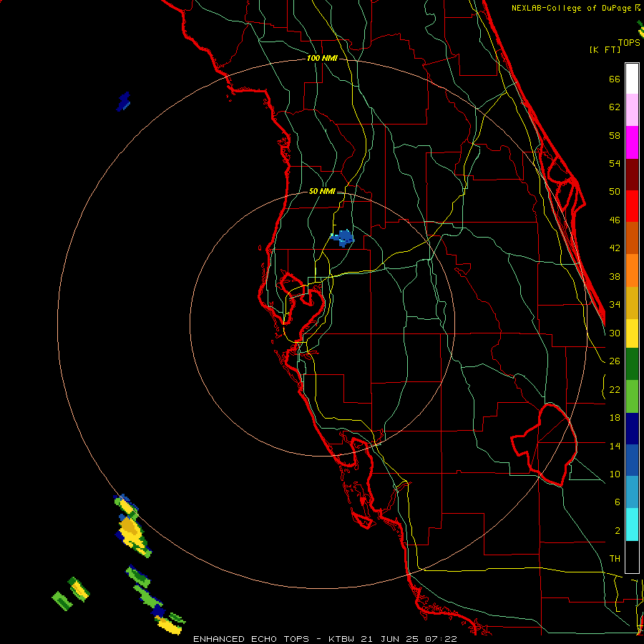Click the 42 legend value

(615, 248)
